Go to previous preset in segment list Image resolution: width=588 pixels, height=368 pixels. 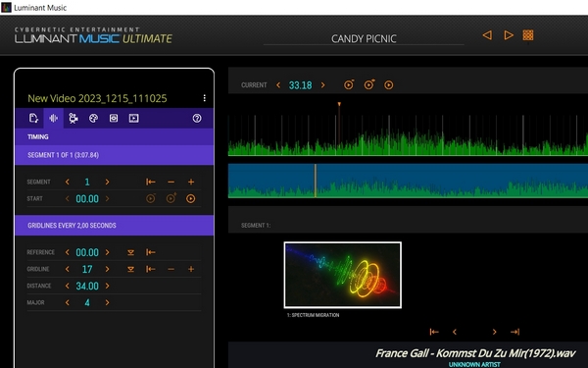[455, 332]
